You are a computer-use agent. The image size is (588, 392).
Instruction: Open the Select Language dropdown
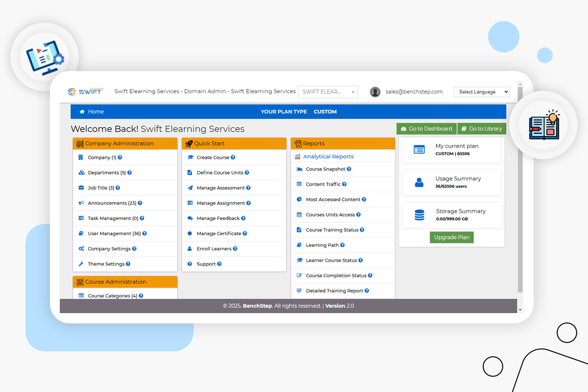tap(482, 92)
